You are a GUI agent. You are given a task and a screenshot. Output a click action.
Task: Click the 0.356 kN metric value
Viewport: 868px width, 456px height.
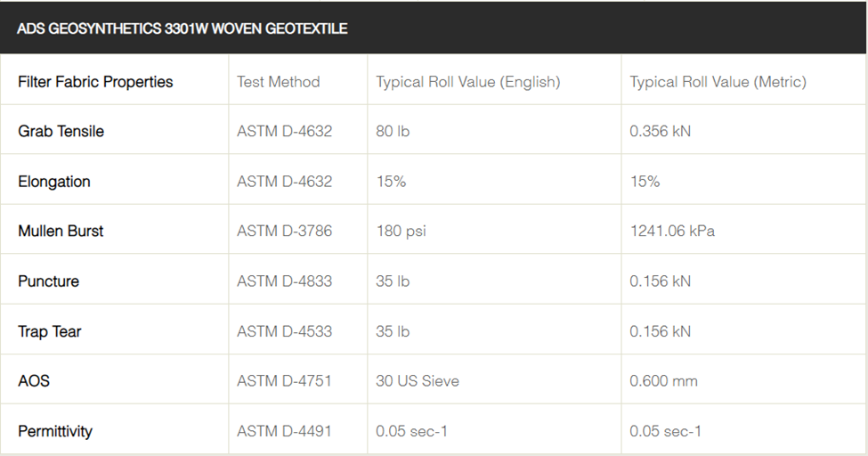coord(660,131)
